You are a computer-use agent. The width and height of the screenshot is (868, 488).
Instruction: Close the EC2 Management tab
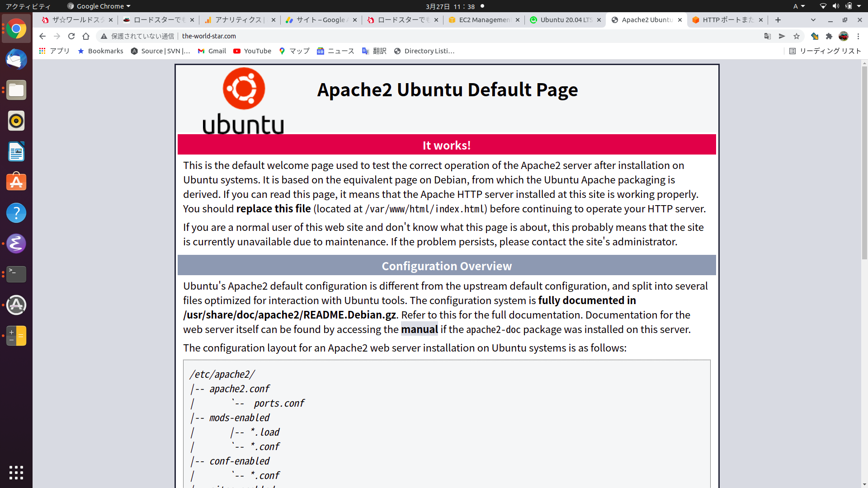point(518,20)
